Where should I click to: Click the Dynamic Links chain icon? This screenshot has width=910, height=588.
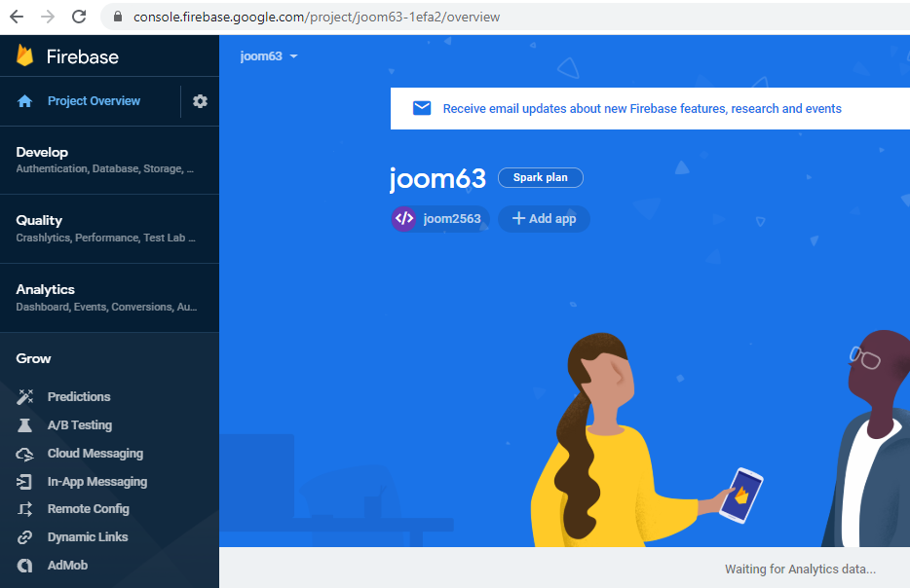[x=25, y=537]
